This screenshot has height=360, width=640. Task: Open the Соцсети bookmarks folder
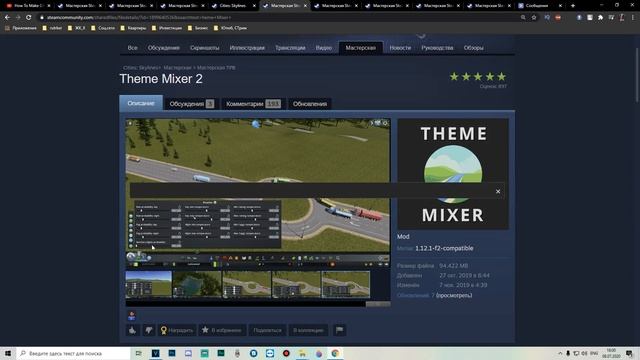tap(103, 28)
